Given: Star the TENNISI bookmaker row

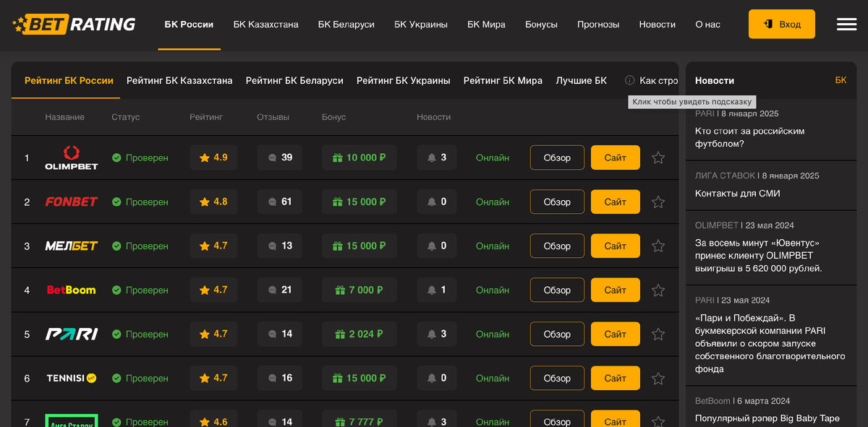Looking at the screenshot, I should (x=658, y=379).
